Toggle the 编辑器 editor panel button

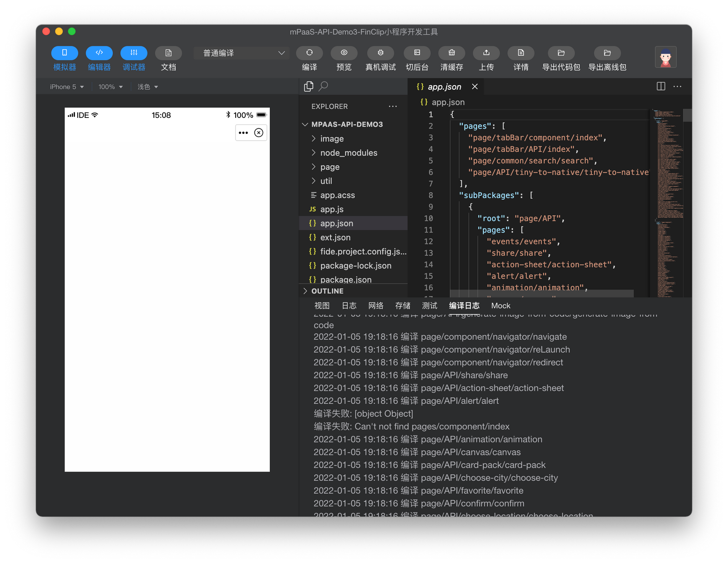click(99, 53)
